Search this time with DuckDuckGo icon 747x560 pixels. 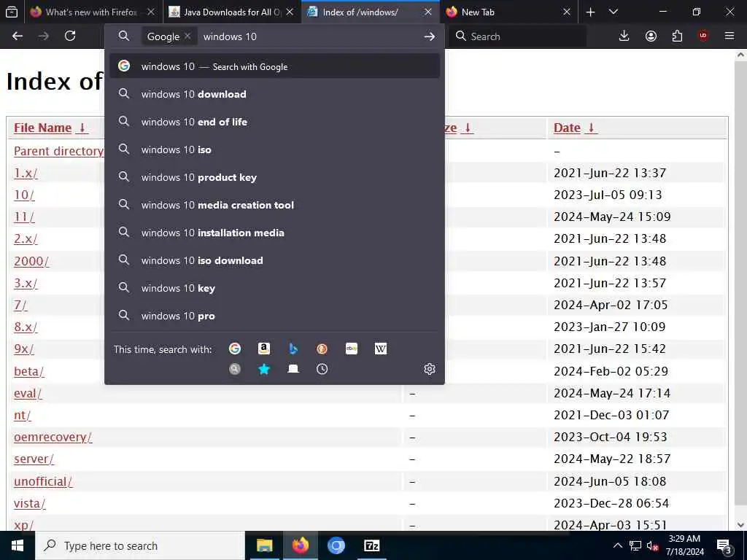tap(322, 349)
